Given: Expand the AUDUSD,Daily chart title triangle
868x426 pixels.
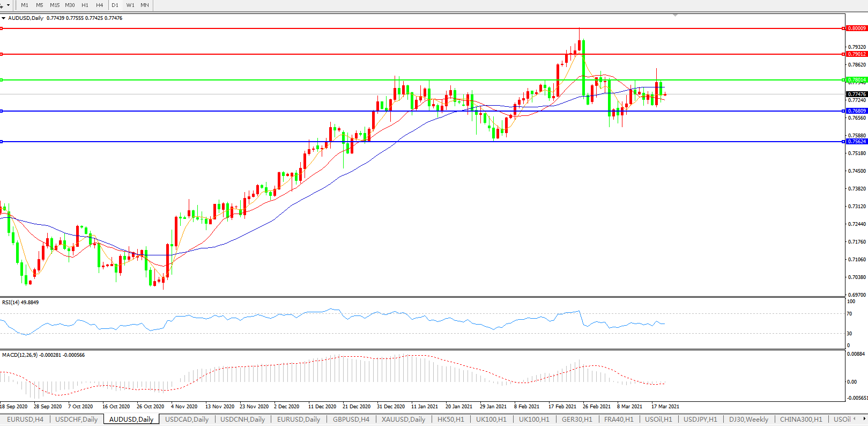Looking at the screenshot, I should point(4,18).
